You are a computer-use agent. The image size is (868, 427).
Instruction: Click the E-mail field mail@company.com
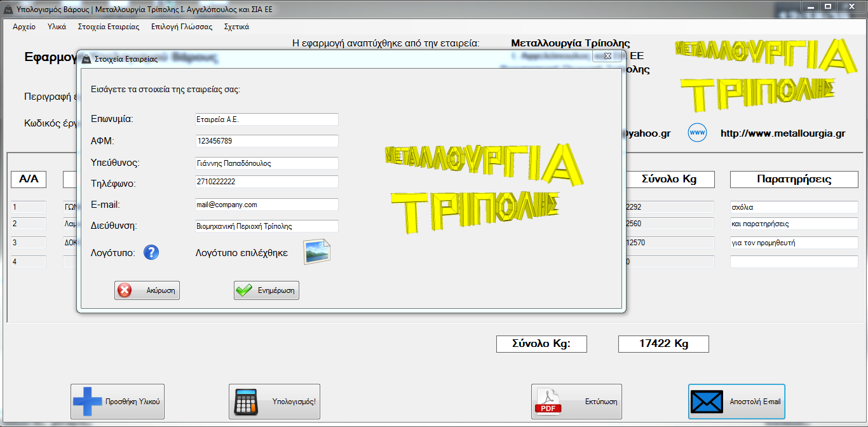pyautogui.click(x=267, y=205)
